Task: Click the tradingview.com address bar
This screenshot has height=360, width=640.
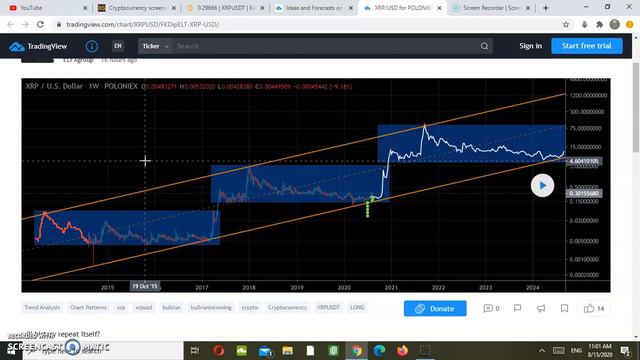Action: (306, 24)
